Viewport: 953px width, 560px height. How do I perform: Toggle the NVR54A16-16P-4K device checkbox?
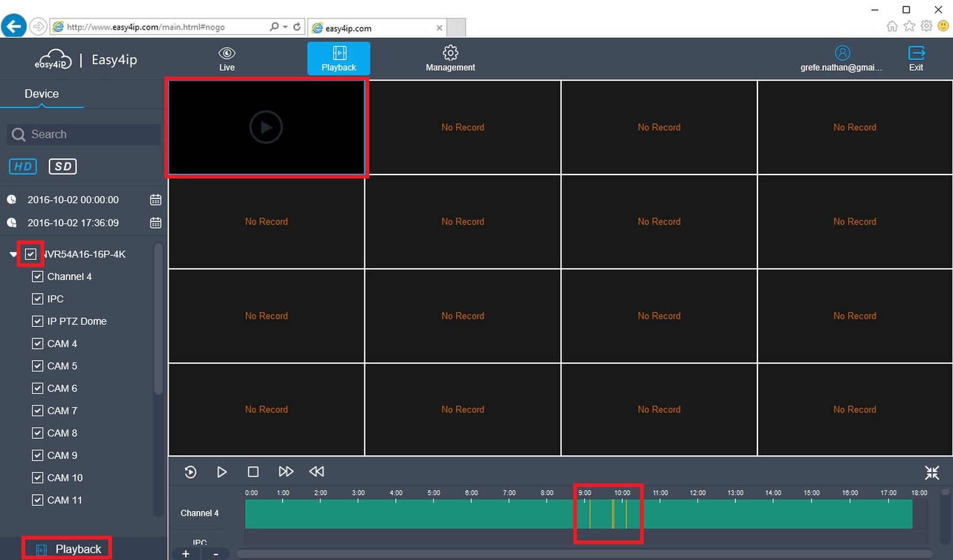[x=30, y=254]
